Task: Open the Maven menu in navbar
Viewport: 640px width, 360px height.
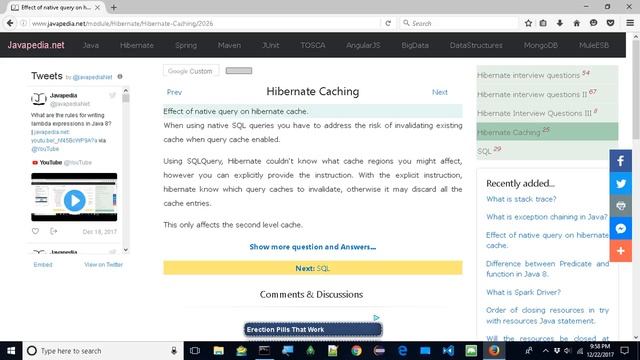Action: click(229, 45)
